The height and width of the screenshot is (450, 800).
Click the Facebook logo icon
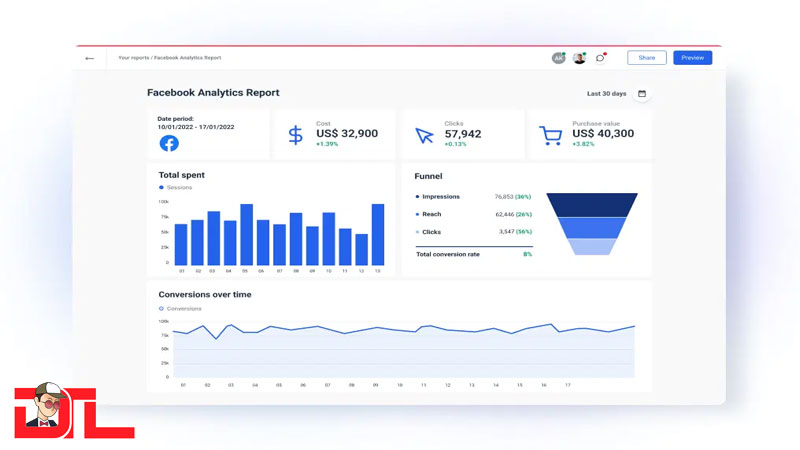[169, 143]
